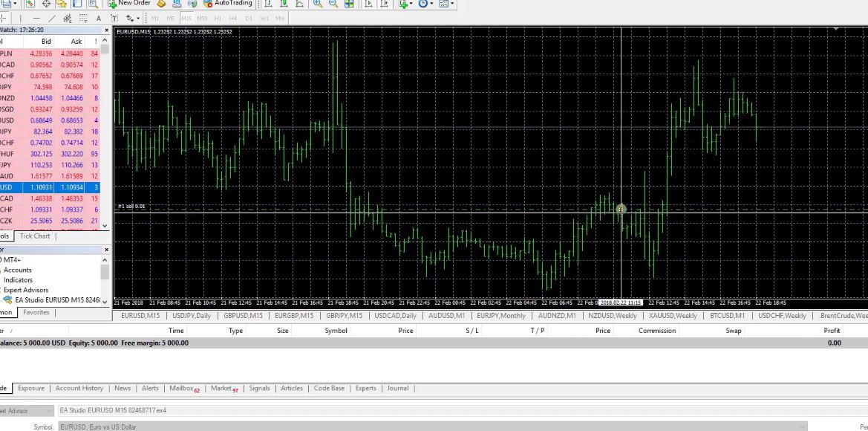Click the zoom in magnifier icon

tap(318, 4)
